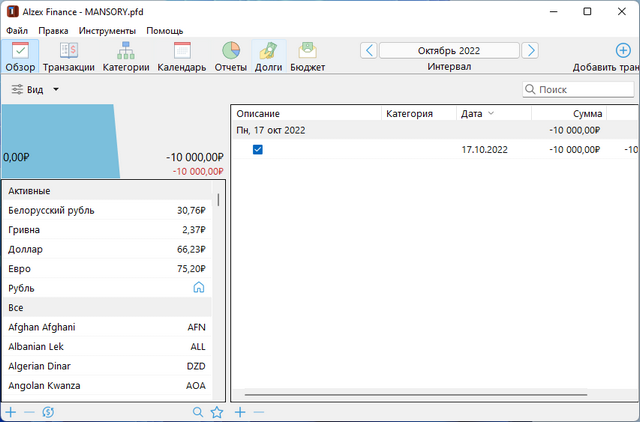Viewport: 640px width, 422px height.
Task: Expand the View dropdown
Action: coord(36,90)
